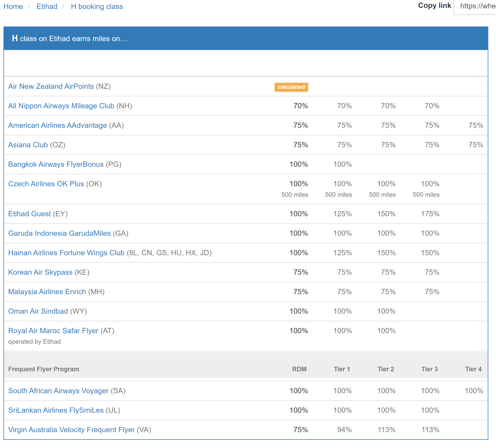
Task: Click Hainan Airlines 150% Tier 2 value
Action: (x=386, y=252)
